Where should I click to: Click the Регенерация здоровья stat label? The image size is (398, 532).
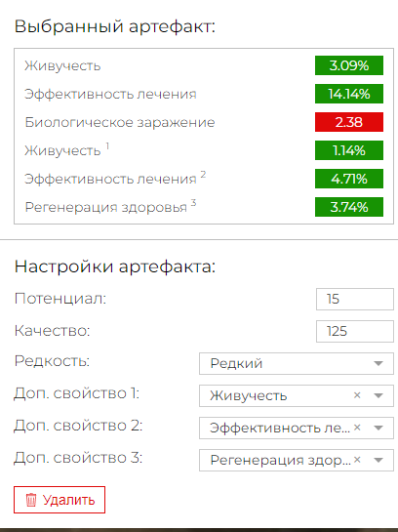[x=106, y=207]
